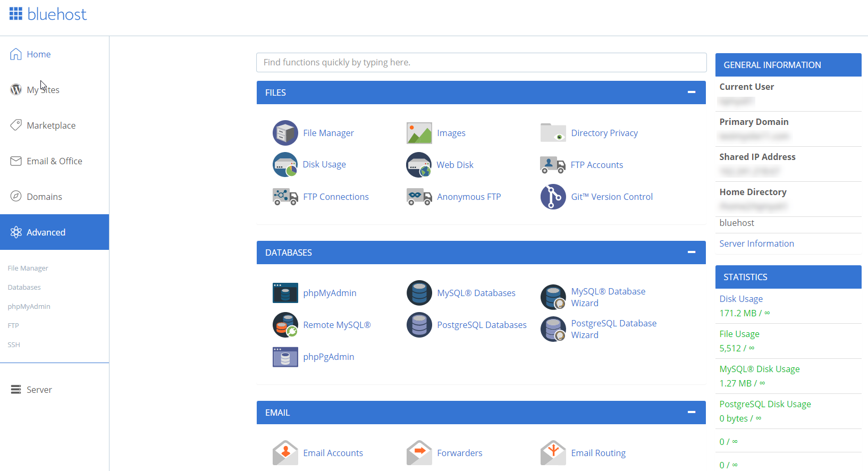Select the Advanced menu item

point(54,232)
